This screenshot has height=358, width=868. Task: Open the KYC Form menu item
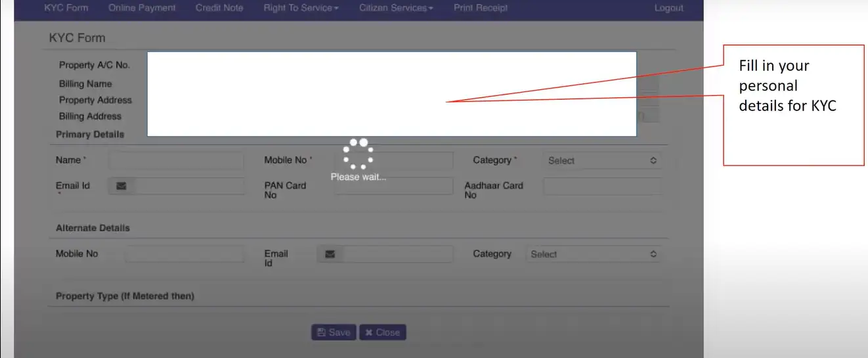point(66,8)
